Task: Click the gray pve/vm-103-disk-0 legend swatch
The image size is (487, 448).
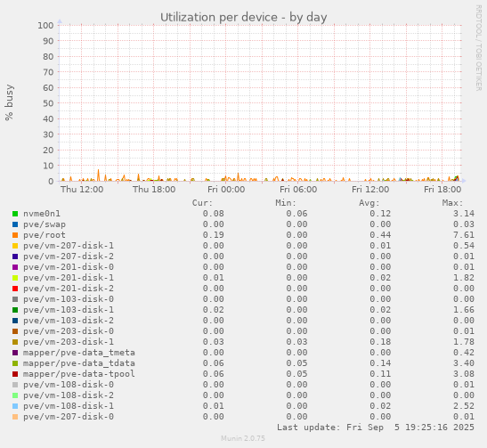Action: click(x=15, y=299)
